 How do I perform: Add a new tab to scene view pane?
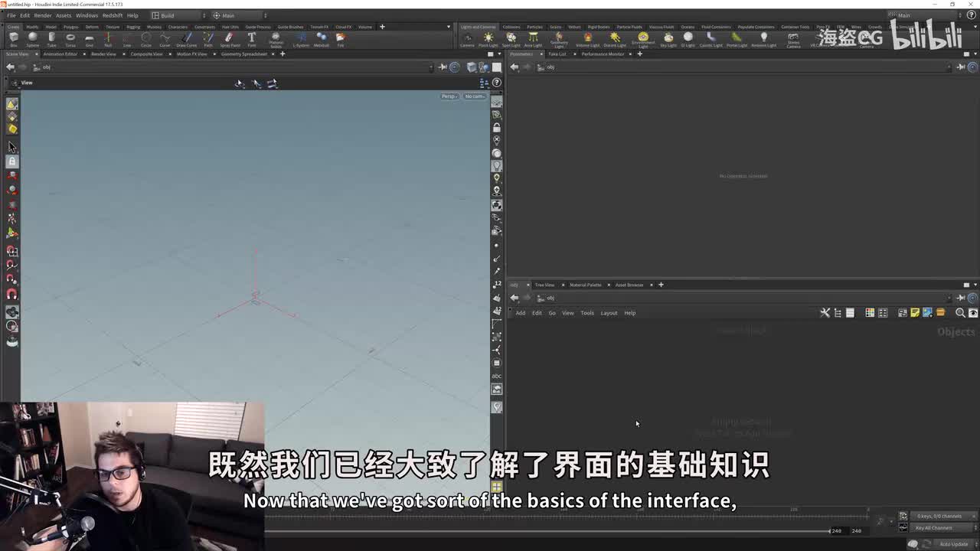coord(283,54)
